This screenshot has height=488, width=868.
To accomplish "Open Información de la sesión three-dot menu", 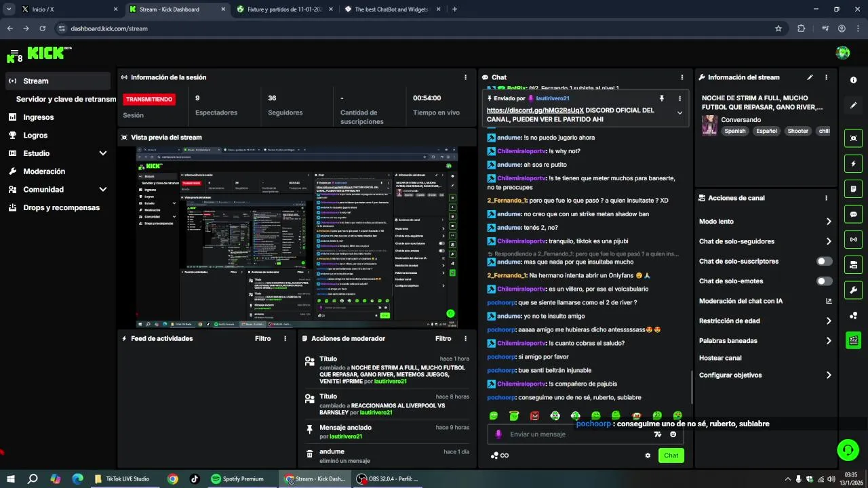I will (x=465, y=77).
